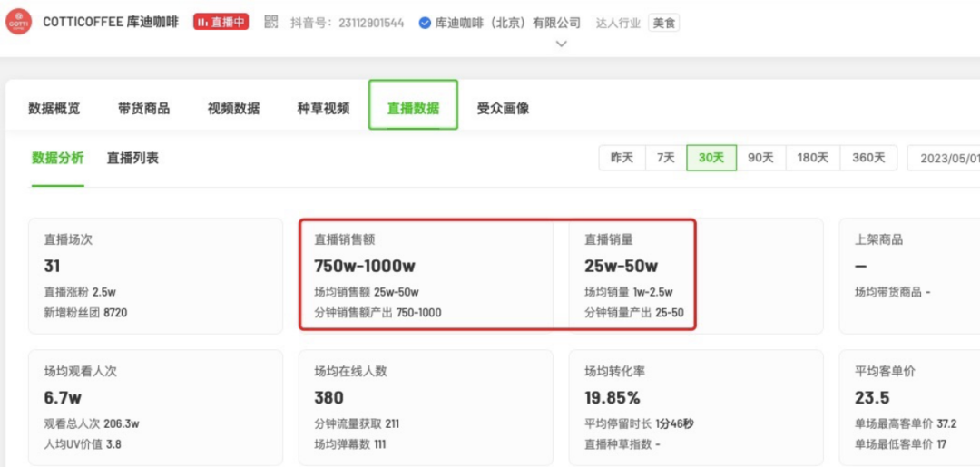This screenshot has height=467, width=980.
Task: Click the COTTI COFFEE logo avatar
Action: pos(18,23)
